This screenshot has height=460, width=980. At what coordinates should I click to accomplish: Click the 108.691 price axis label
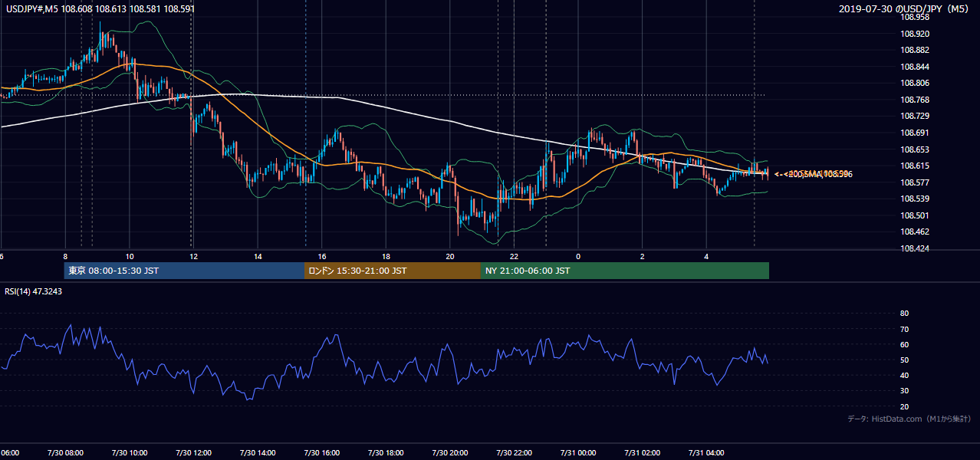click(x=915, y=133)
